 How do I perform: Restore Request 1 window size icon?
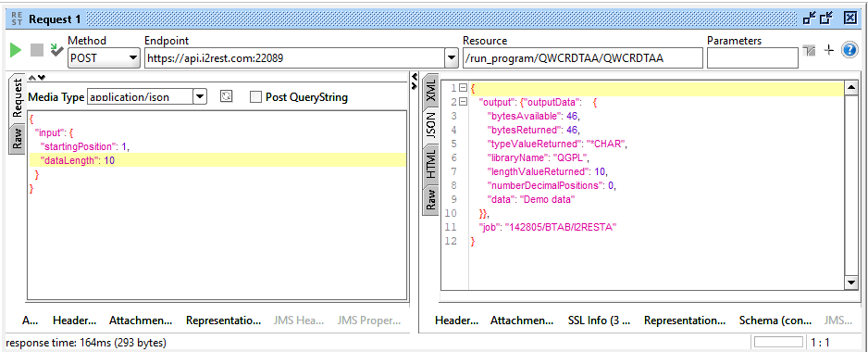[x=809, y=19]
